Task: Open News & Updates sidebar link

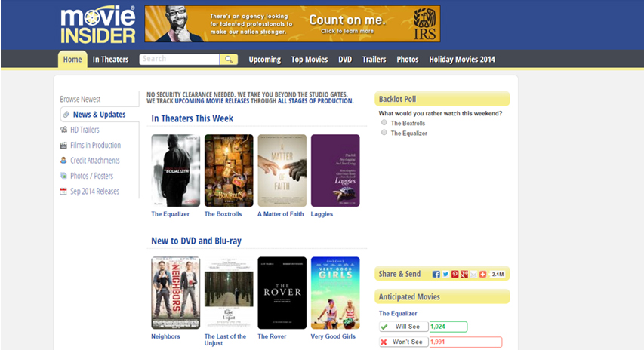Action: 100,115
